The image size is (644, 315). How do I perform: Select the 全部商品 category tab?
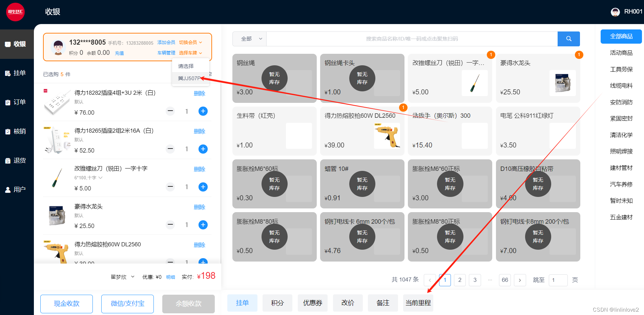[621, 37]
